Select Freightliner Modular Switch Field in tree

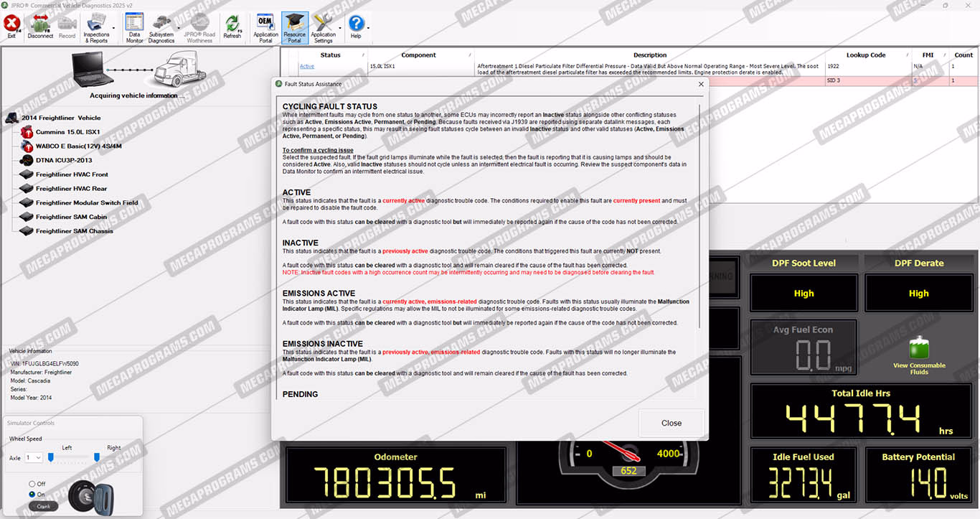tap(87, 202)
